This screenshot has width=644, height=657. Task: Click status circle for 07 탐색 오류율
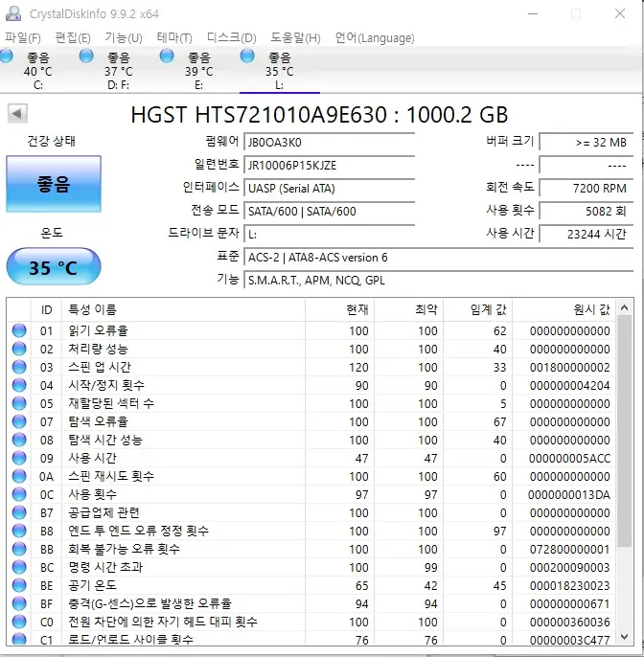[x=19, y=421]
